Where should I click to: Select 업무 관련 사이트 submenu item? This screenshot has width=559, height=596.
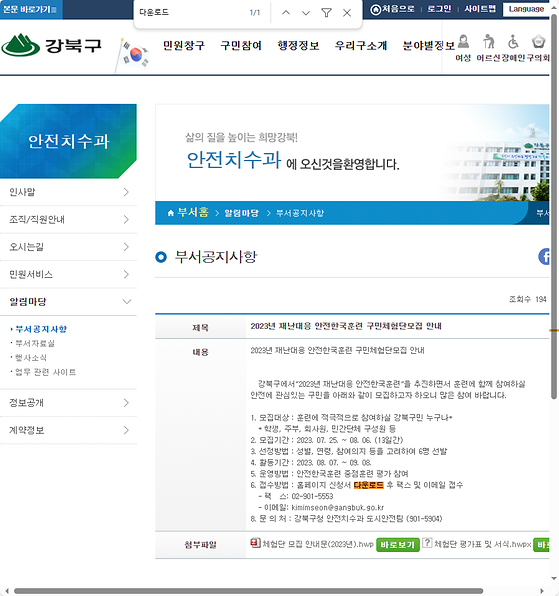(x=46, y=372)
